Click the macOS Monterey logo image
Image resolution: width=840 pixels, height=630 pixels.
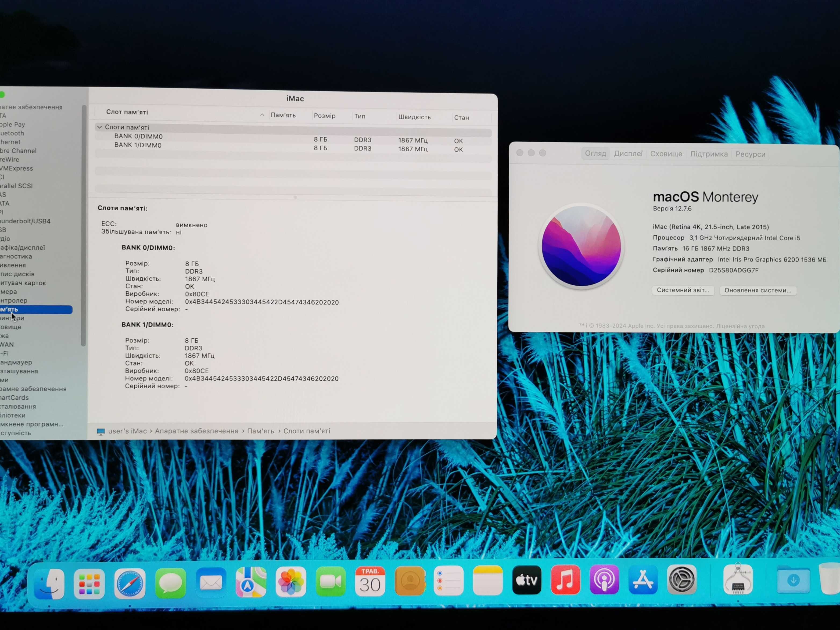tap(581, 246)
